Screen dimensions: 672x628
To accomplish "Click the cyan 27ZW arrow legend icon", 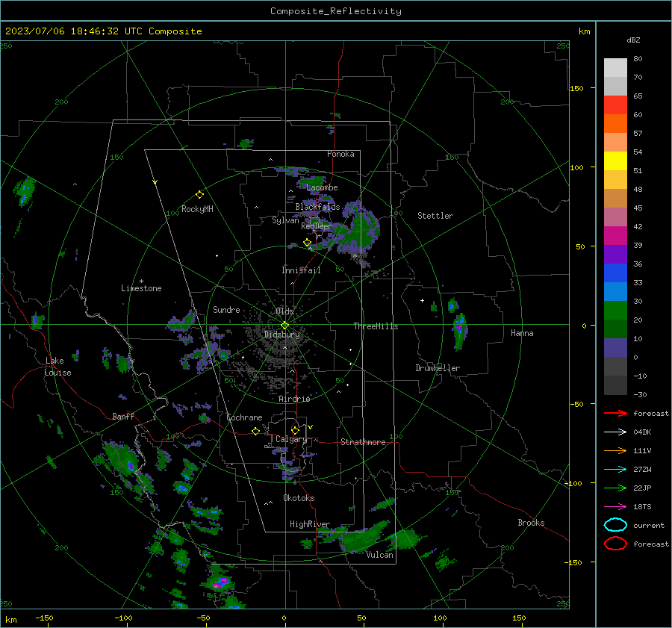I will click(615, 470).
